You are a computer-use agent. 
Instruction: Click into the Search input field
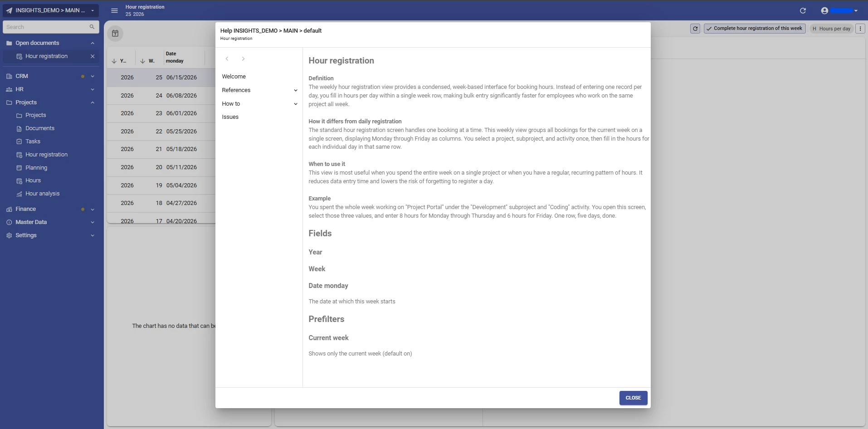tap(46, 27)
